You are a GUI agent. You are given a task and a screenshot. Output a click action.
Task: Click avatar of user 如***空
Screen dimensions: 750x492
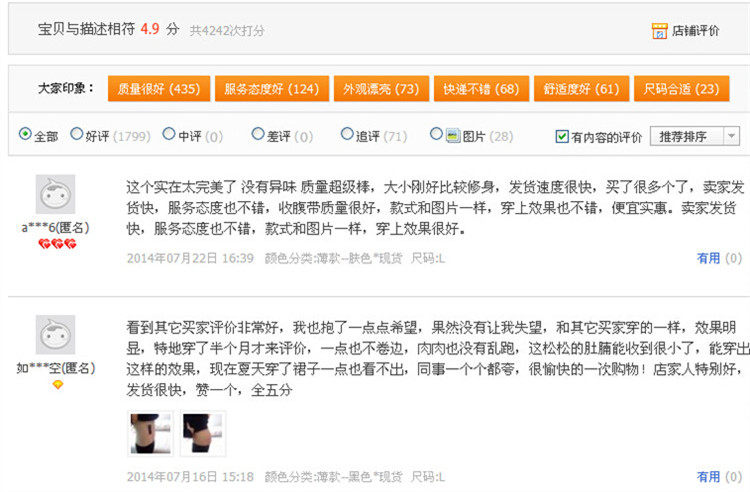pos(55,335)
